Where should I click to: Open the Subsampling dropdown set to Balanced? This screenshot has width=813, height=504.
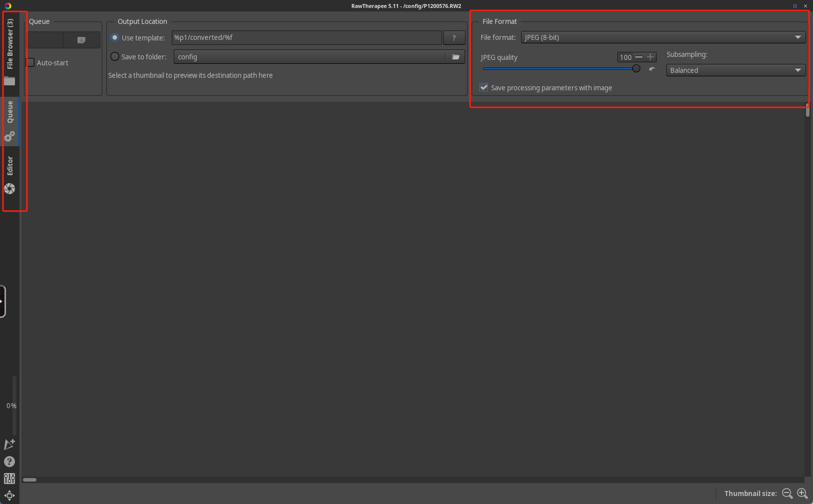coord(736,70)
